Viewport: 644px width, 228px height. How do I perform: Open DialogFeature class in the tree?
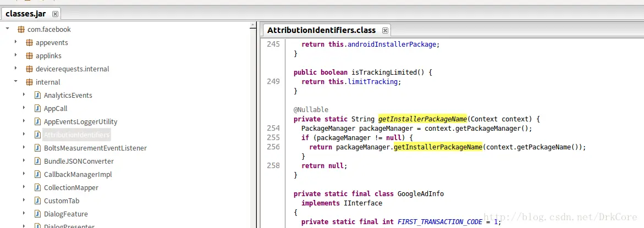(65, 214)
